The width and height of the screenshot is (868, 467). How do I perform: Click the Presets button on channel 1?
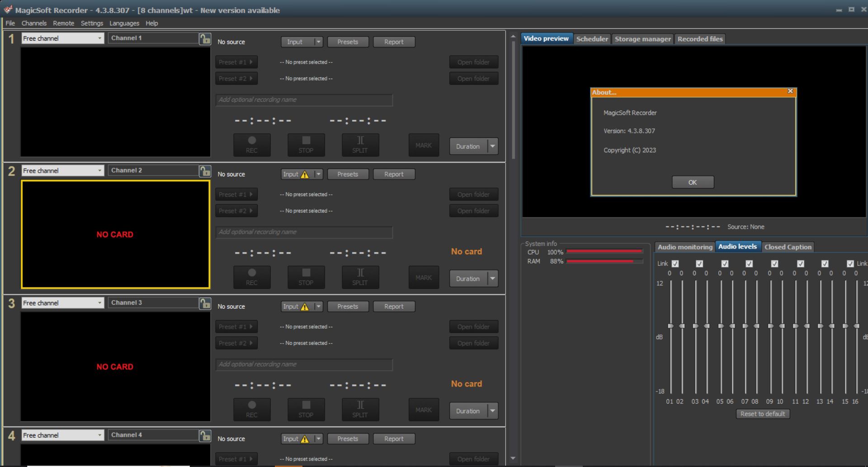coord(348,42)
